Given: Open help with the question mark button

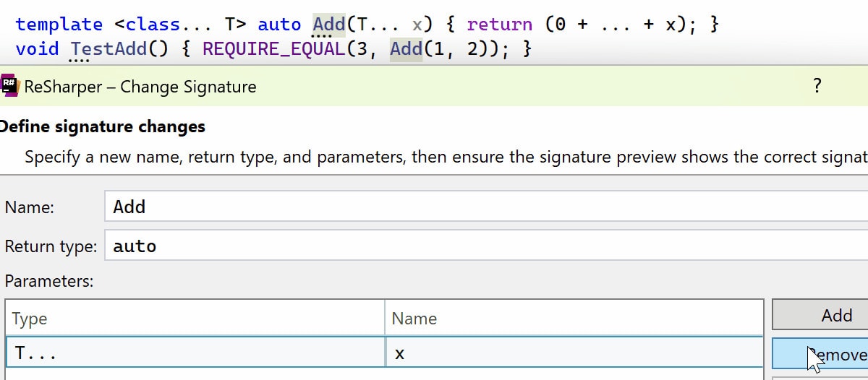Looking at the screenshot, I should tap(817, 86).
